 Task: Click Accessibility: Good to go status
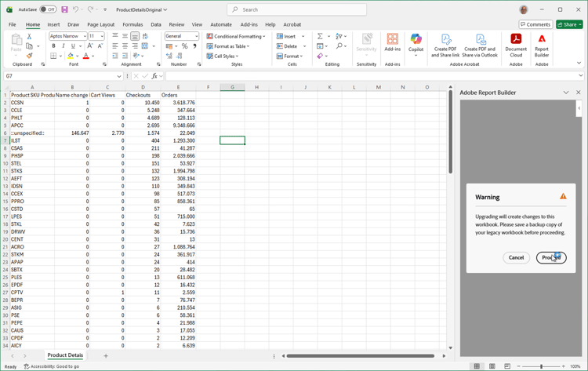pyautogui.click(x=52, y=366)
